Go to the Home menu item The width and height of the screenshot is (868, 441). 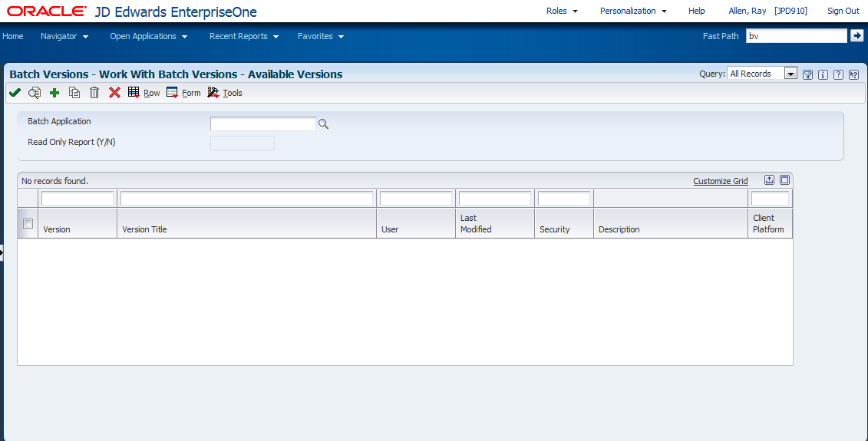[x=13, y=36]
